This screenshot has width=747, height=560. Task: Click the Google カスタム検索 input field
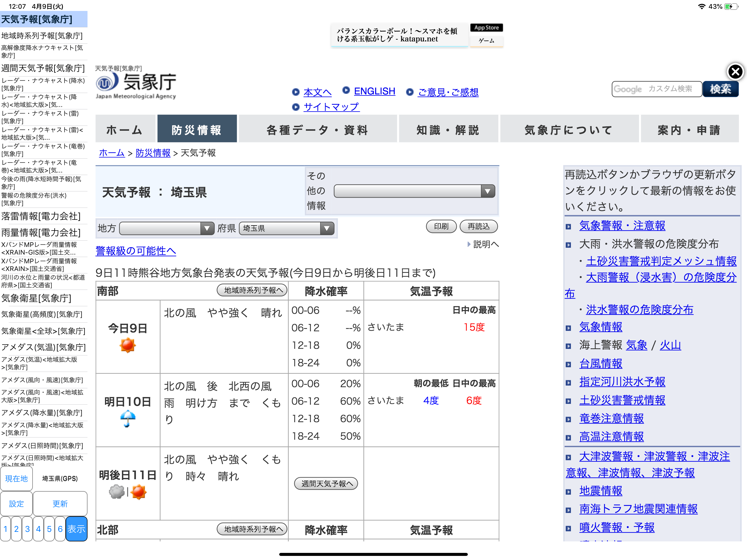(x=656, y=89)
